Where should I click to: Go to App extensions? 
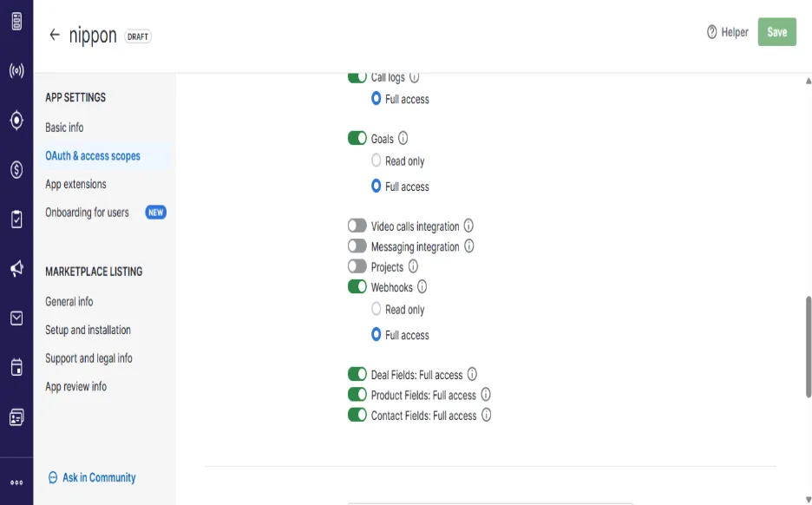(75, 184)
